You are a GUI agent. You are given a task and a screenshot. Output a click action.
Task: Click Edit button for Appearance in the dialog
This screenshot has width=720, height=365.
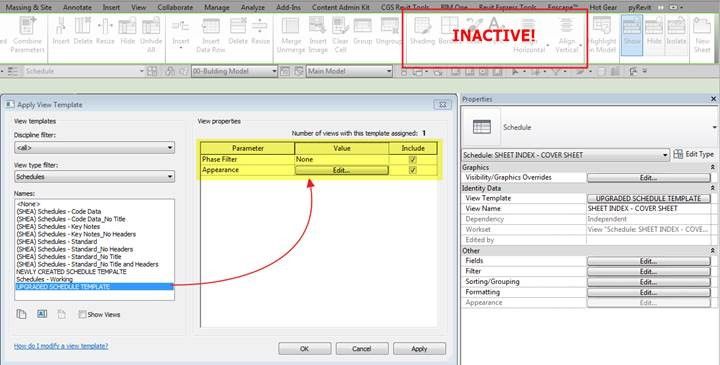coord(342,170)
